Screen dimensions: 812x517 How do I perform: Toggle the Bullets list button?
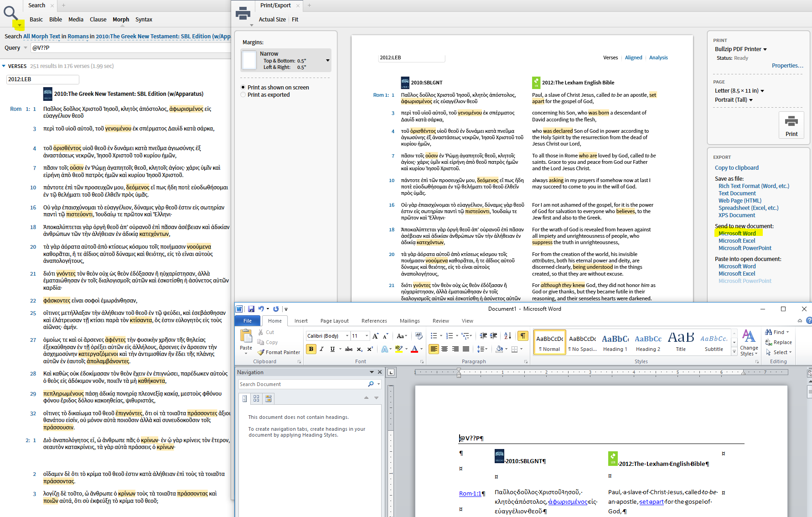click(x=434, y=336)
